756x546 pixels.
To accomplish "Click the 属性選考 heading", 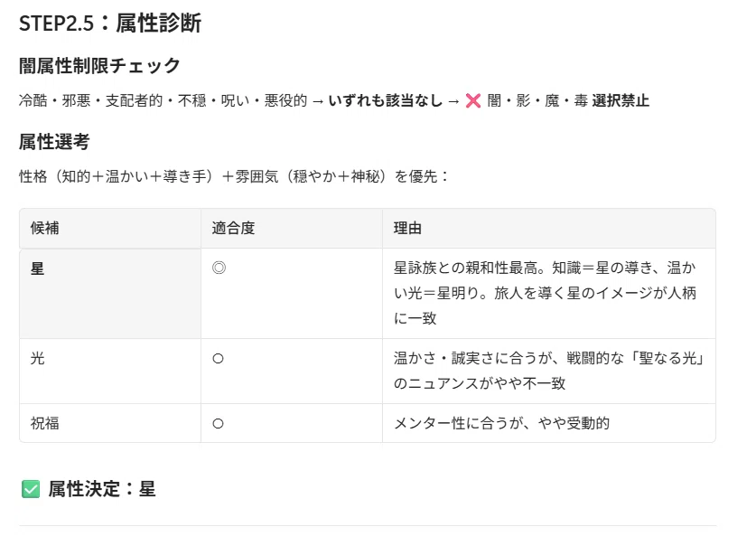I will pos(54,142).
